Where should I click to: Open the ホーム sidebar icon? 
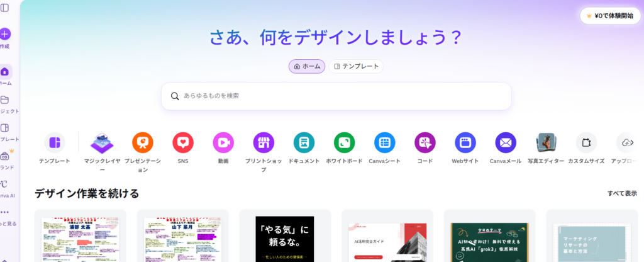(x=4, y=72)
